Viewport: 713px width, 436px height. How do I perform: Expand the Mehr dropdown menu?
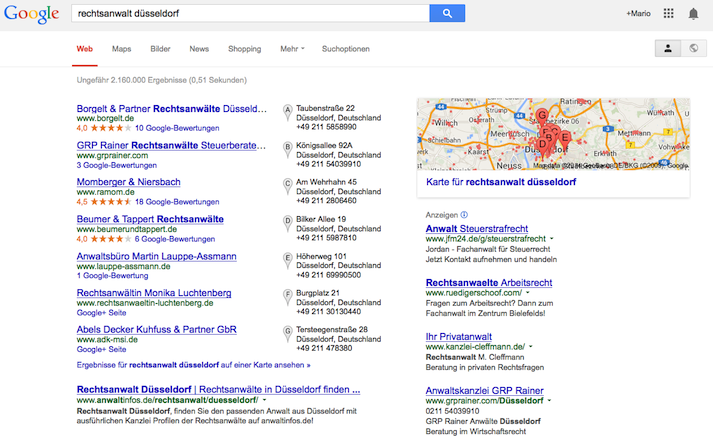click(292, 49)
